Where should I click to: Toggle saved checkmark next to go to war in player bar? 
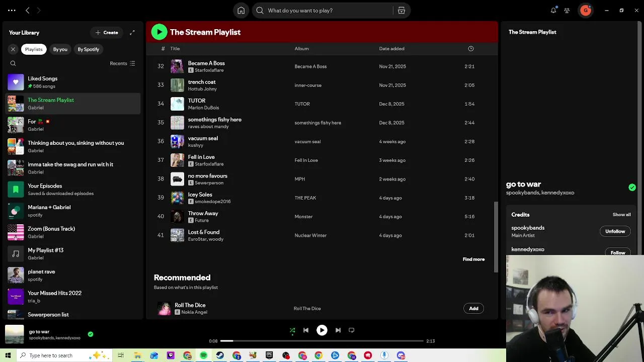[x=91, y=334]
